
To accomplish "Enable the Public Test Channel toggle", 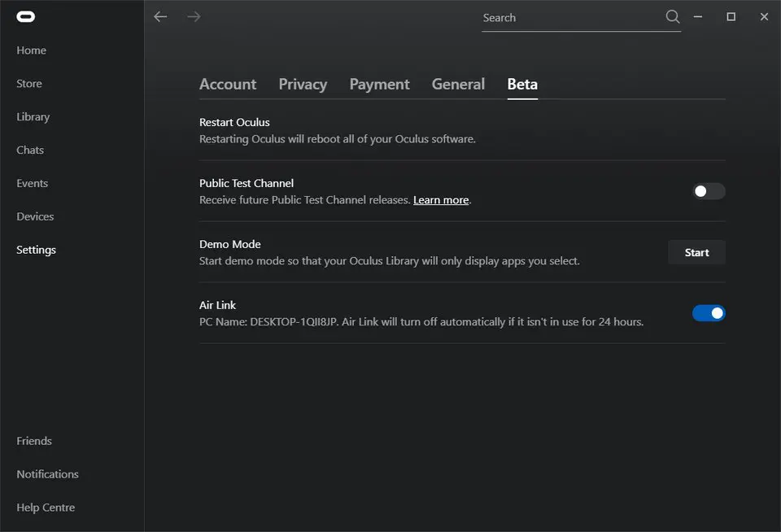I will [x=709, y=191].
